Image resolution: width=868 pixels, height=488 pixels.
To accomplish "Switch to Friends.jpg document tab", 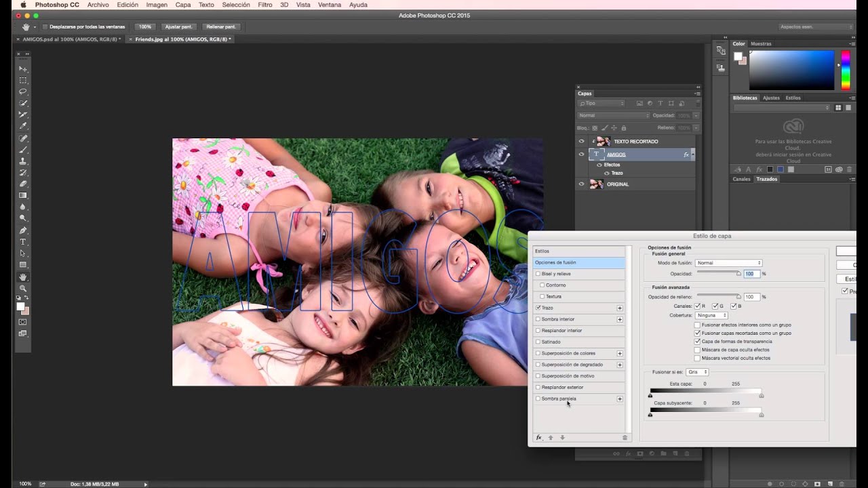I will (x=180, y=39).
